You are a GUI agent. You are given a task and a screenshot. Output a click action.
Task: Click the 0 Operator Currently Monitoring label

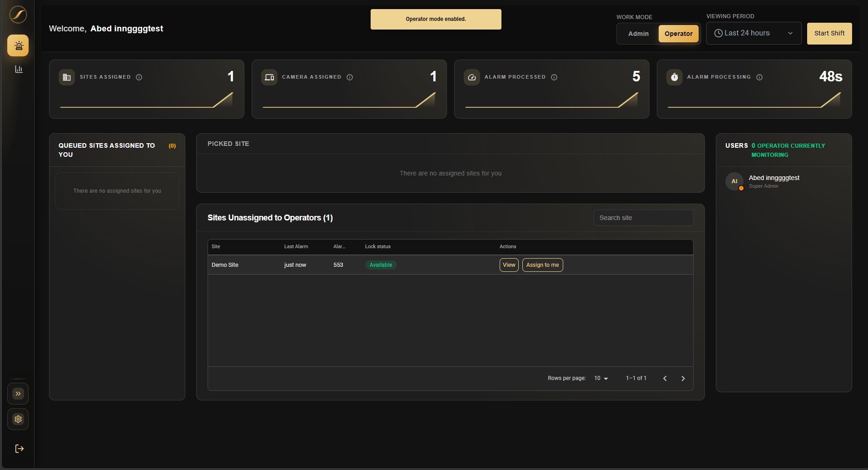788,150
